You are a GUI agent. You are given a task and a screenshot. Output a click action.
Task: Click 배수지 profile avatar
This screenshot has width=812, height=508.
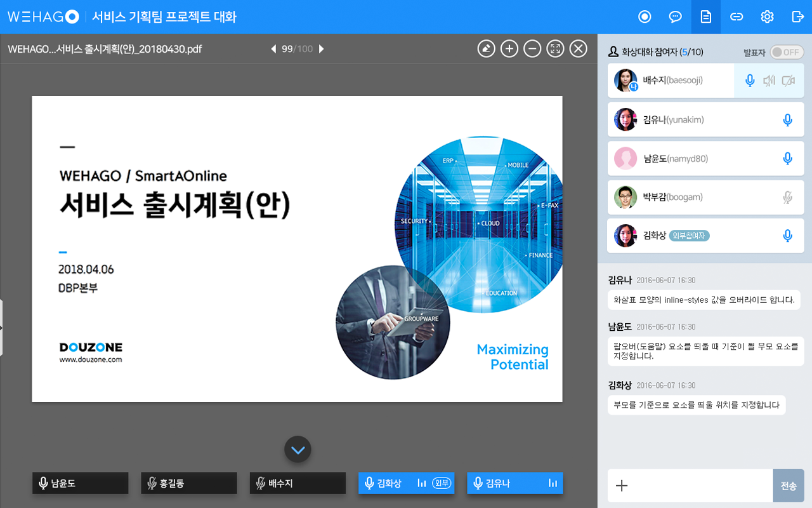click(625, 80)
